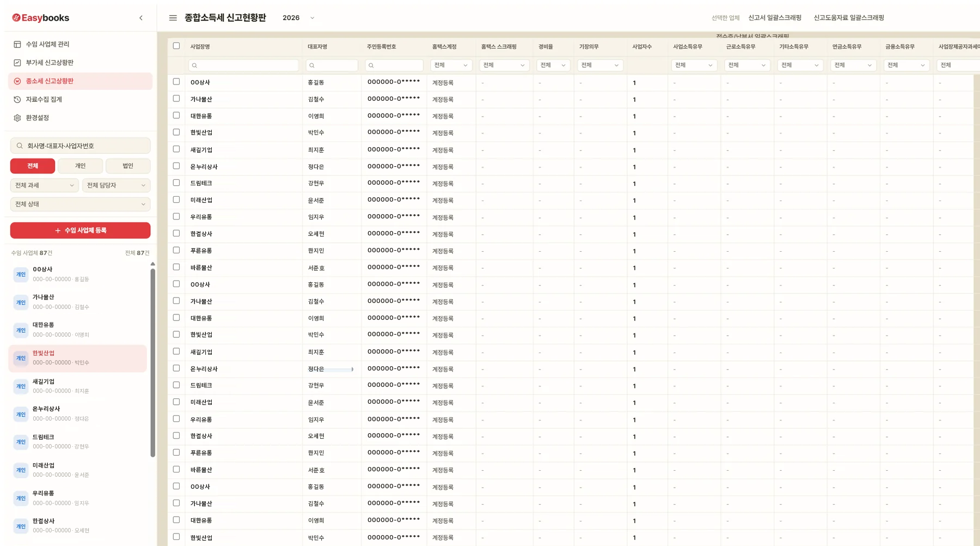Image resolution: width=980 pixels, height=546 pixels.
Task: Click the scroll-up arrow of client list
Action: point(153,264)
